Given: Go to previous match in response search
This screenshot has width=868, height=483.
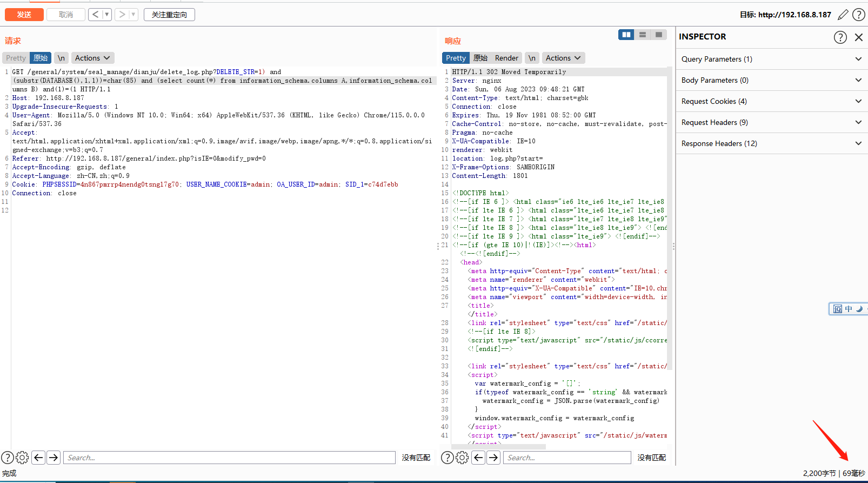Looking at the screenshot, I should (x=478, y=458).
